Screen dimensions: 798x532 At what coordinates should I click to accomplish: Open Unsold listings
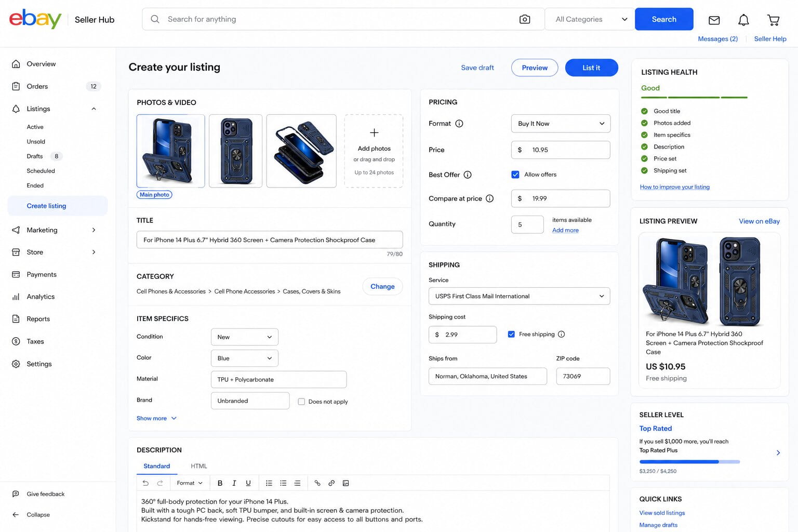click(x=36, y=141)
